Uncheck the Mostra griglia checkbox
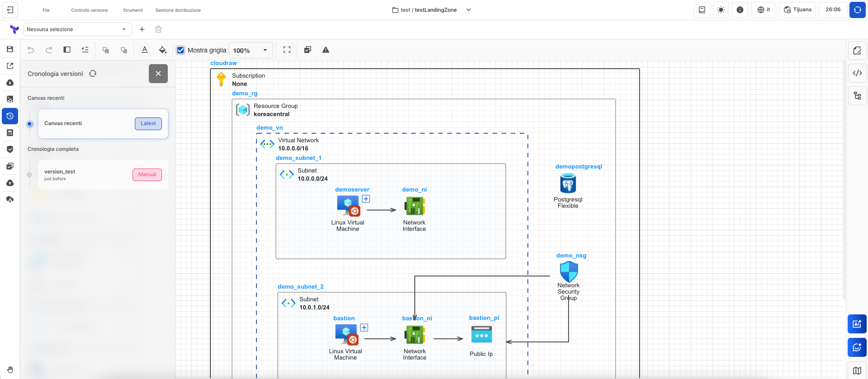 pos(180,50)
